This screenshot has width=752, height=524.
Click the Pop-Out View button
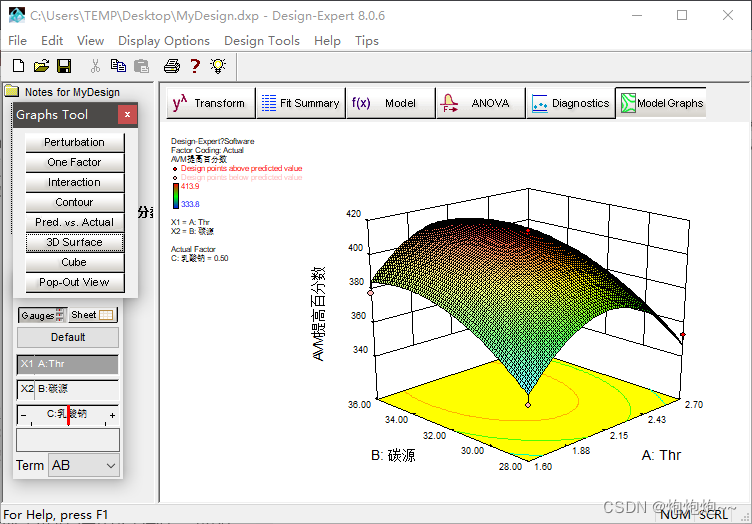click(x=74, y=282)
